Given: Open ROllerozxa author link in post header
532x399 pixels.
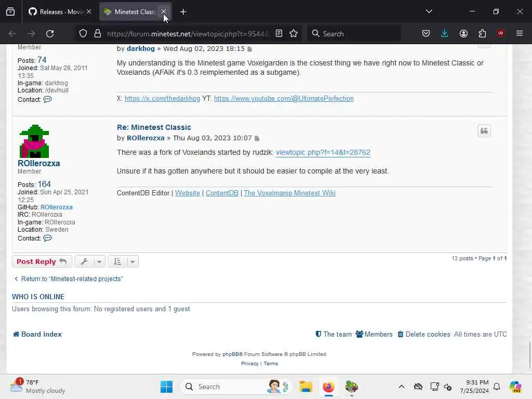Looking at the screenshot, I should click(145, 138).
